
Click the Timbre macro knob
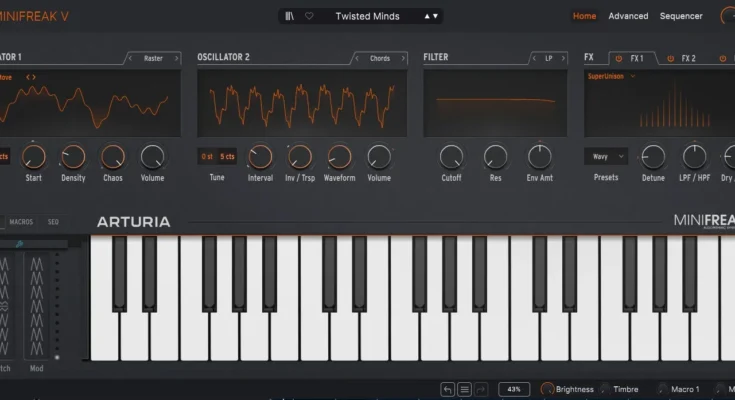pos(605,389)
